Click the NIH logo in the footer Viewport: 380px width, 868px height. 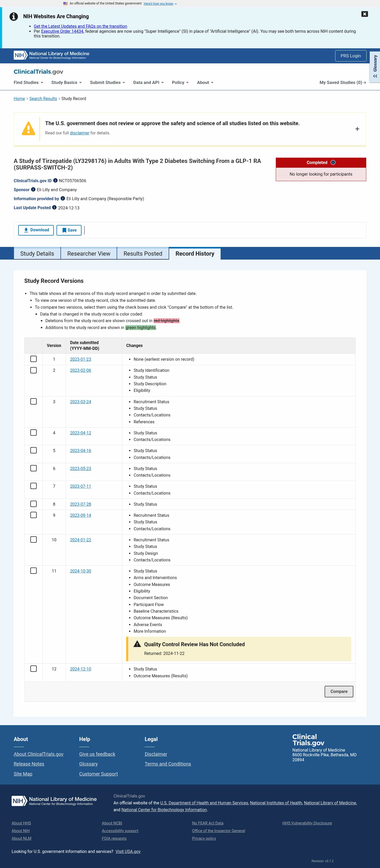54,801
